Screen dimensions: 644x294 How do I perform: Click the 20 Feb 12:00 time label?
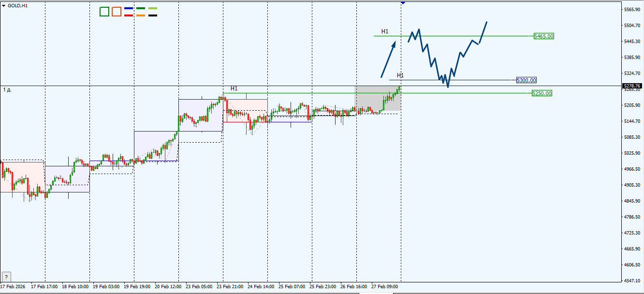coord(168,287)
